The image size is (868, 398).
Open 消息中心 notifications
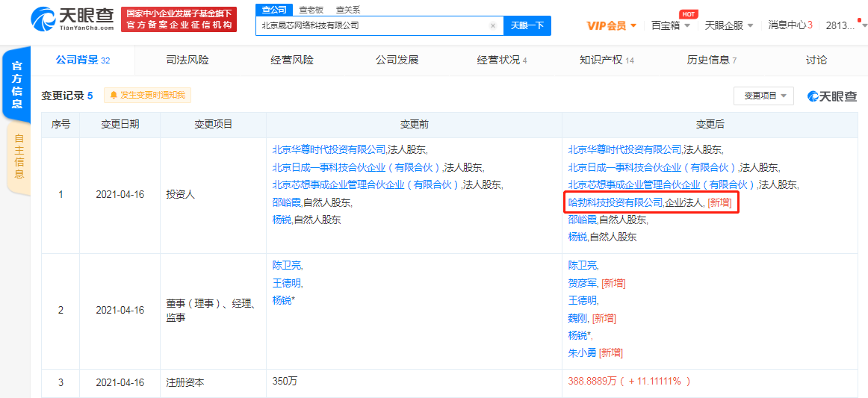point(790,25)
